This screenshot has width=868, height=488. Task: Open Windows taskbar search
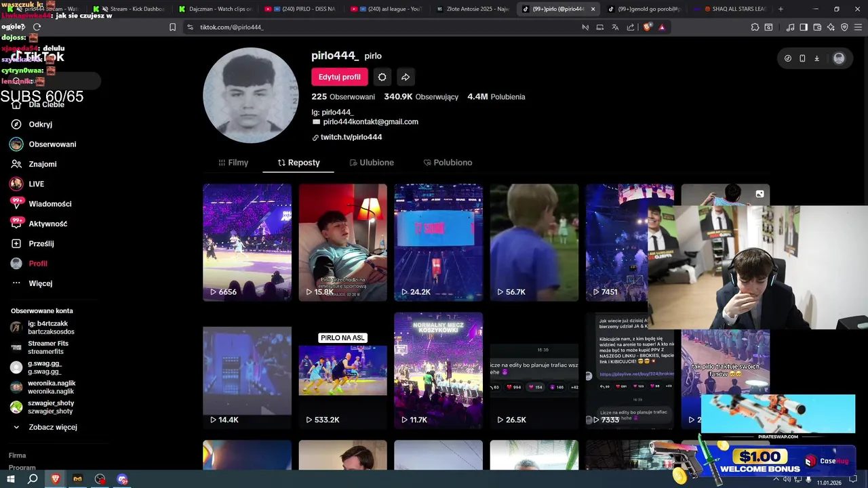tap(33, 479)
